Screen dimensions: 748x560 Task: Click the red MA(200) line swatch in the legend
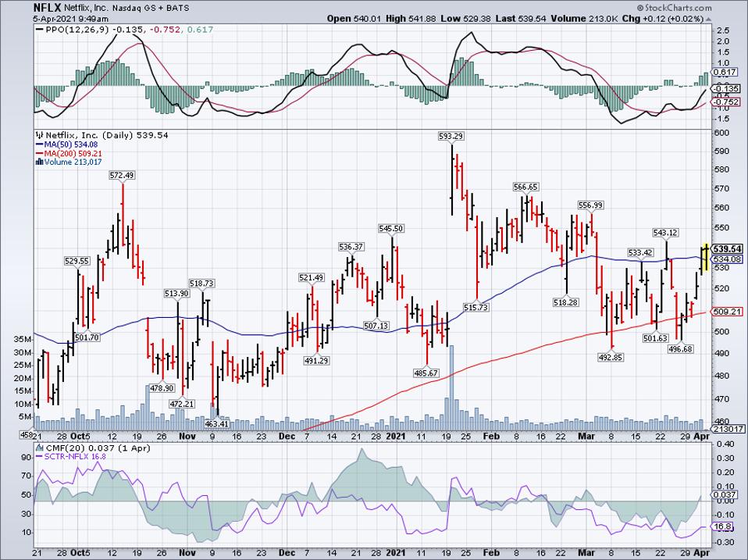pos(40,154)
